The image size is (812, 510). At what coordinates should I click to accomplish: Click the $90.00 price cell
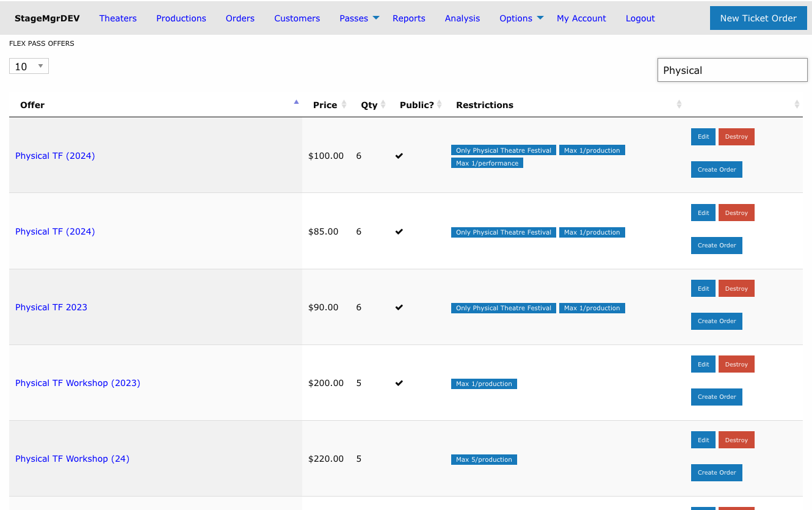tap(324, 307)
